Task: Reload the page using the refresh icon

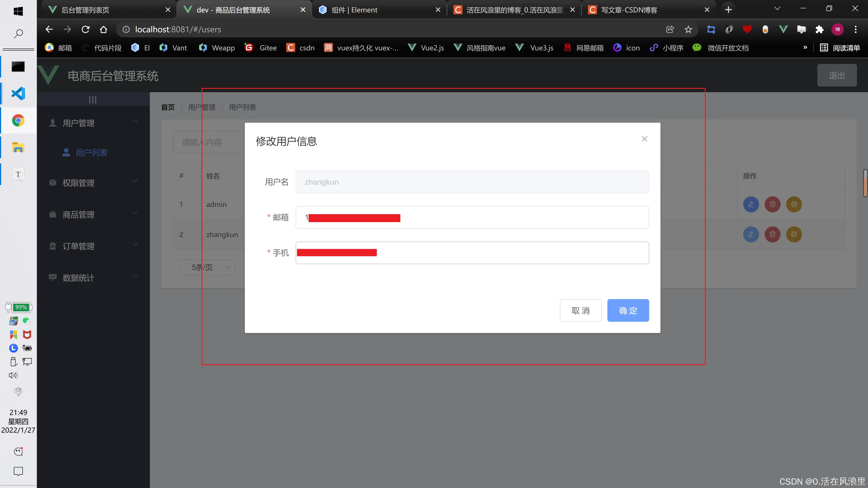Action: (x=86, y=29)
